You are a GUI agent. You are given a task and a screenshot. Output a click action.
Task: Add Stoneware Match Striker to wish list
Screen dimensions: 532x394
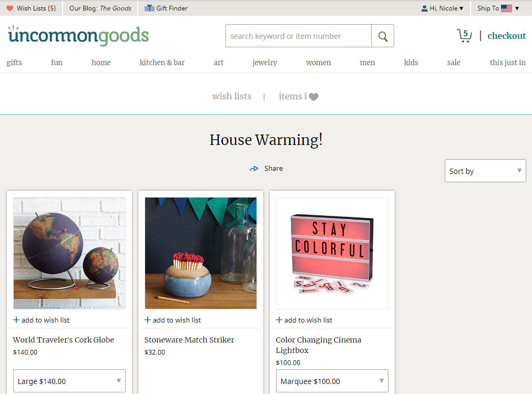coord(173,320)
